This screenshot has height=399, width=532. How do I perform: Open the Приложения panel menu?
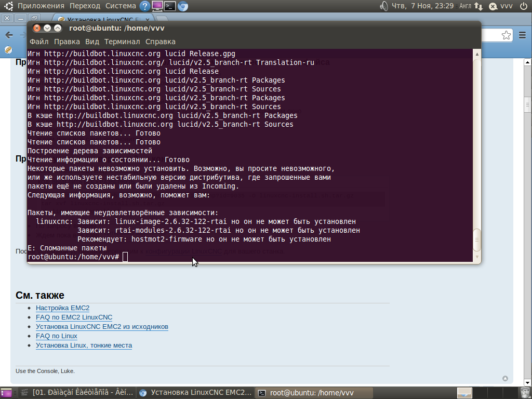click(41, 6)
